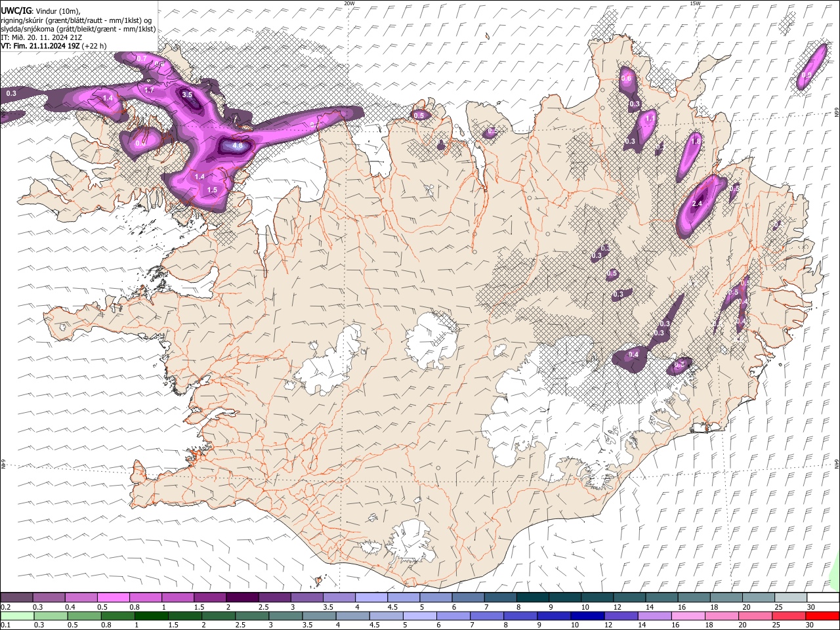Click the 'rigning/skúrir' legend description line
The image size is (840, 630).
coord(76,20)
